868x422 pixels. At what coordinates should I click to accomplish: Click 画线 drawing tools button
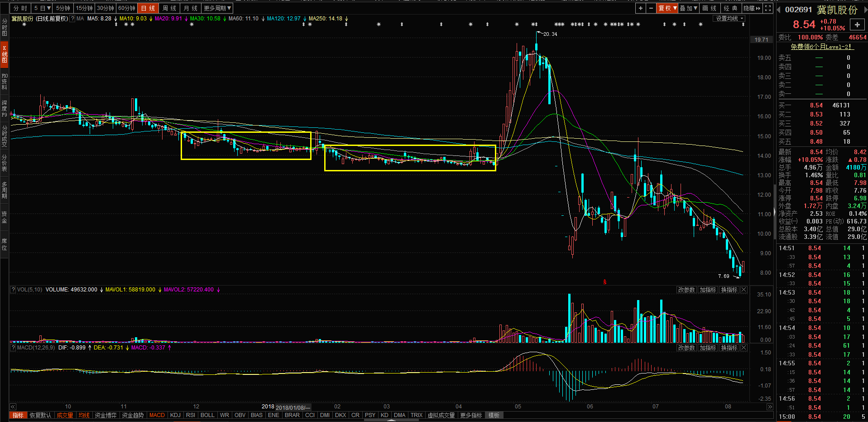coord(710,8)
